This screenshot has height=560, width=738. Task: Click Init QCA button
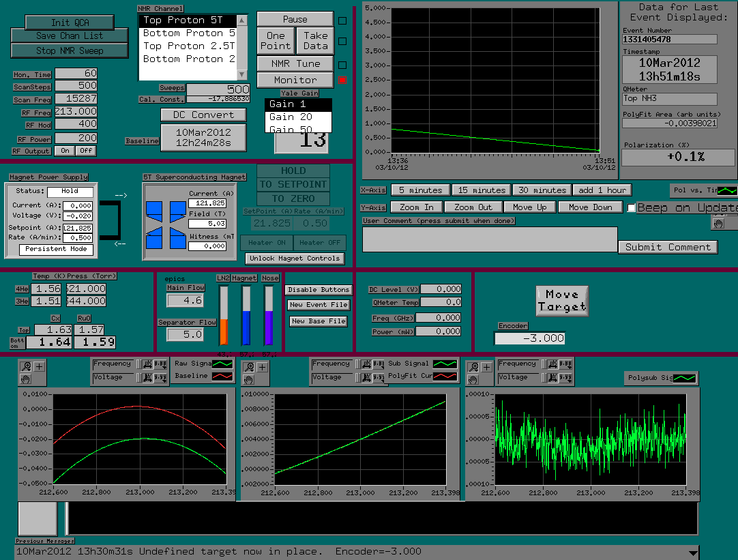(x=70, y=23)
